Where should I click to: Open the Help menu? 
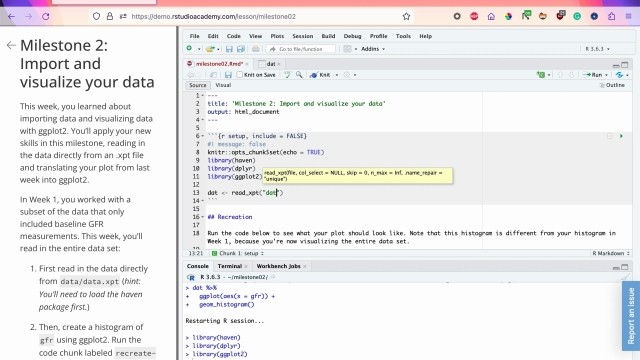coord(425,36)
